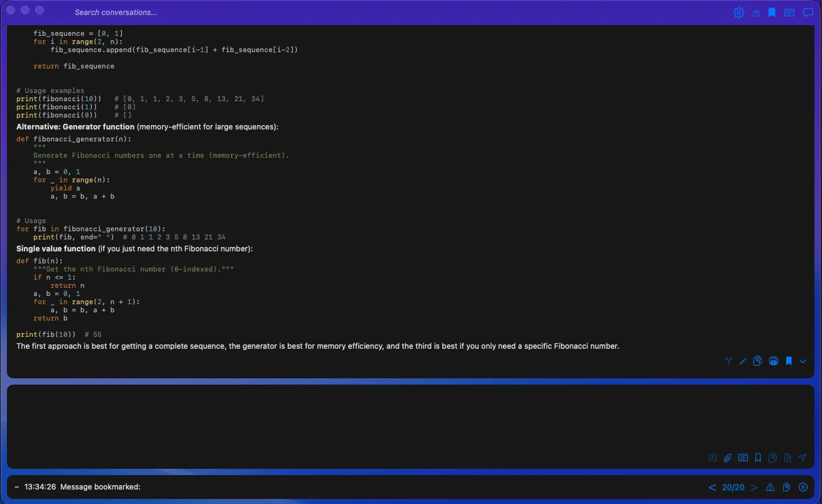The image size is (822, 504).
Task: Send the message with the paper plane icon
Action: (803, 457)
